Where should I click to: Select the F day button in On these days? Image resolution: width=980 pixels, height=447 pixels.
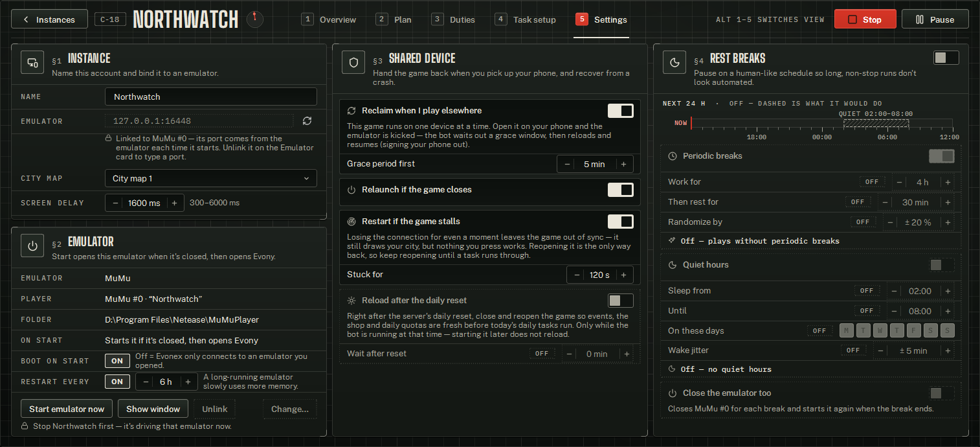click(x=914, y=331)
